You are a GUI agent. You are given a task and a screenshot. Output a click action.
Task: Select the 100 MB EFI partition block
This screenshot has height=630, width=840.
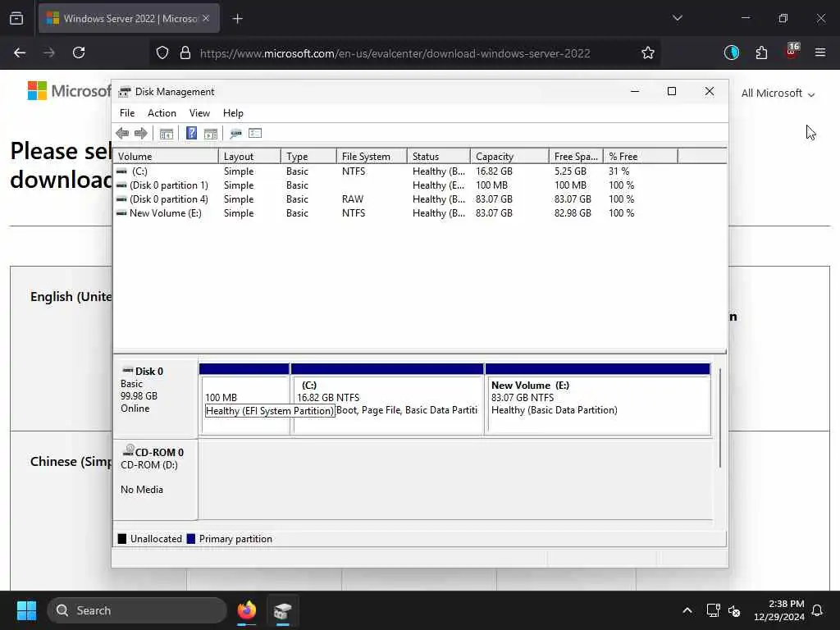click(244, 399)
